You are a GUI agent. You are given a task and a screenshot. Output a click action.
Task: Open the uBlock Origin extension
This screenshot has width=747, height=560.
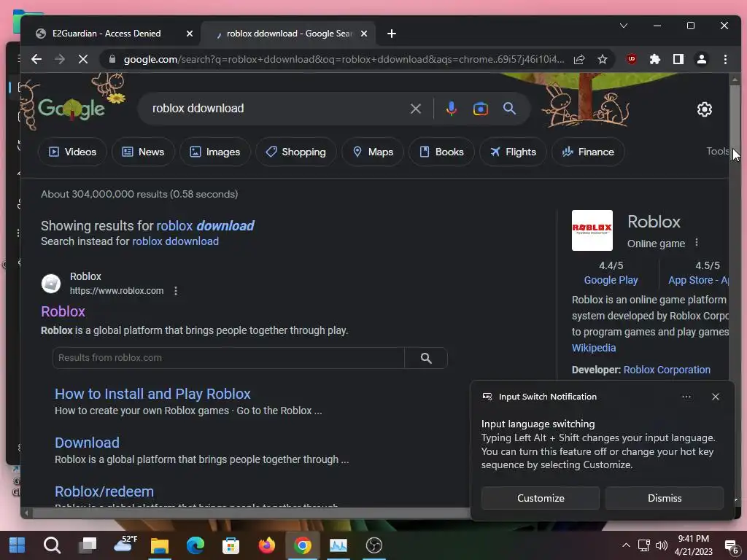pos(632,60)
